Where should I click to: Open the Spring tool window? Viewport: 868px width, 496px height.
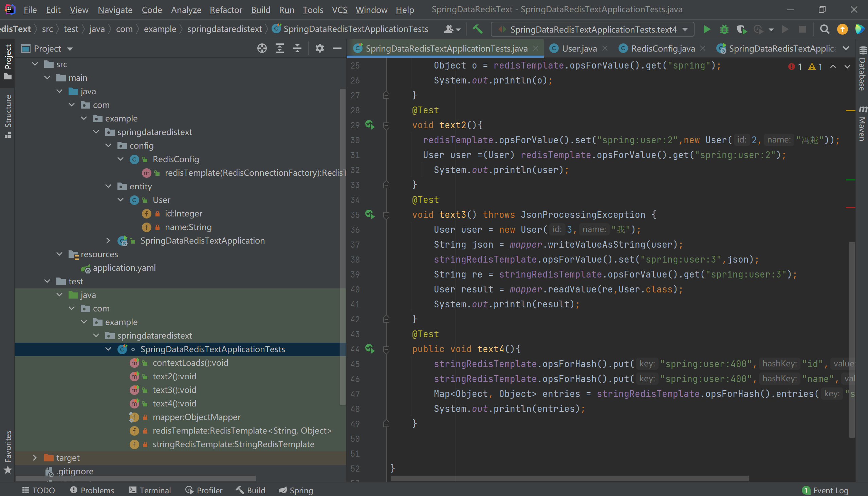click(x=296, y=490)
